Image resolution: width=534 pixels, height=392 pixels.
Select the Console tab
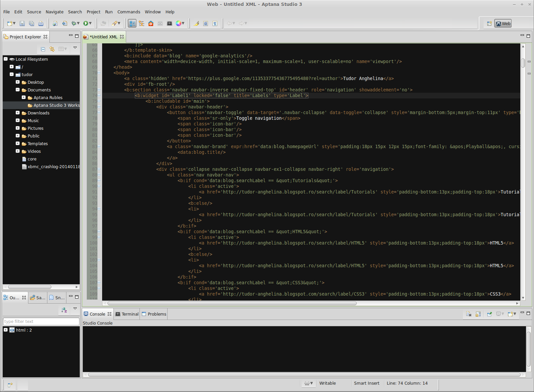[97, 314]
